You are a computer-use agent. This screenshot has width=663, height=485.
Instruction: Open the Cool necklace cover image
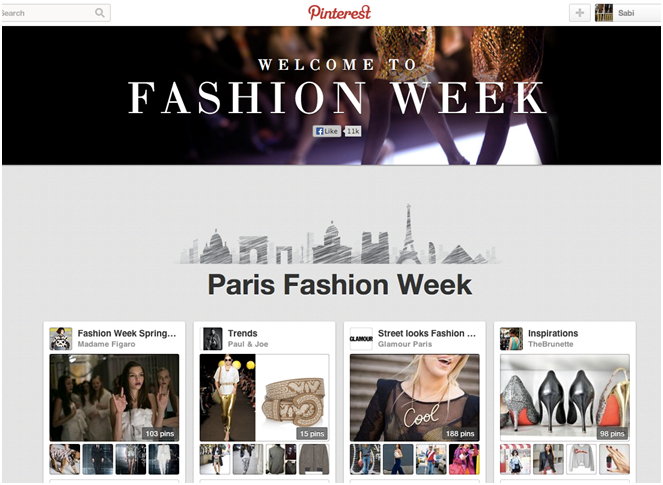(415, 398)
